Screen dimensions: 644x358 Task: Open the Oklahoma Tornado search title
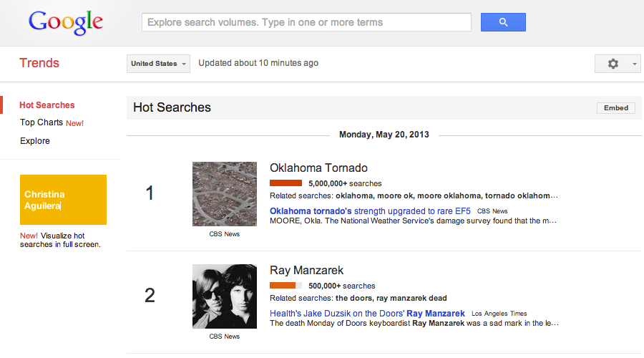[318, 168]
